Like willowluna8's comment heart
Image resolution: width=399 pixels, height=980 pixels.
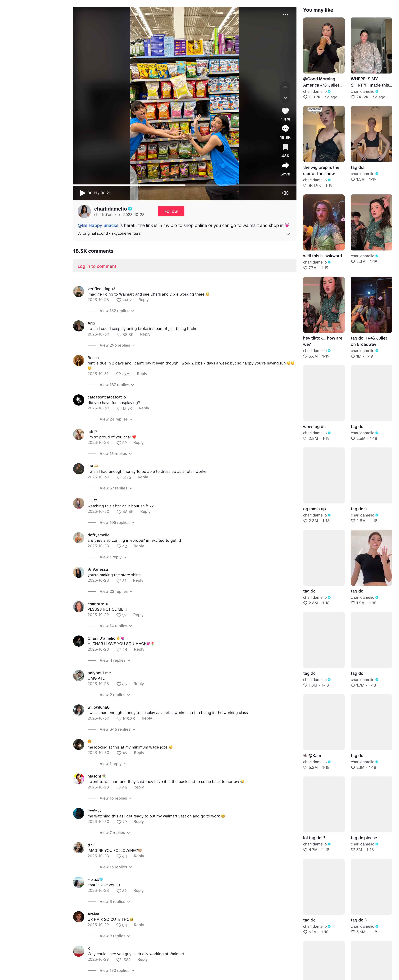coord(119,719)
